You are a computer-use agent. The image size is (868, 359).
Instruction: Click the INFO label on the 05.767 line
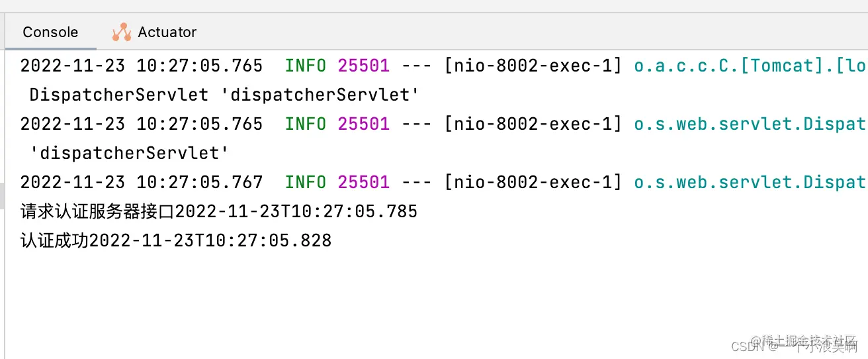pyautogui.click(x=305, y=182)
